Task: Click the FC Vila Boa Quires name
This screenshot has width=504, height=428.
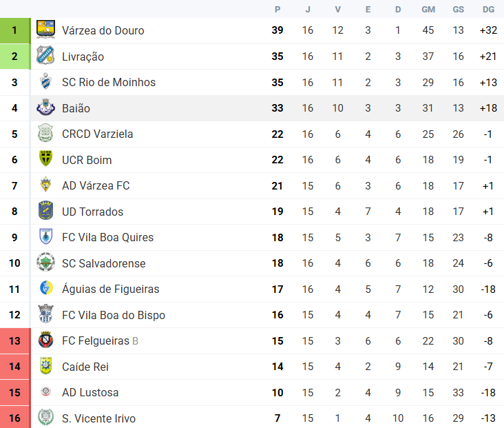Action: 107,238
